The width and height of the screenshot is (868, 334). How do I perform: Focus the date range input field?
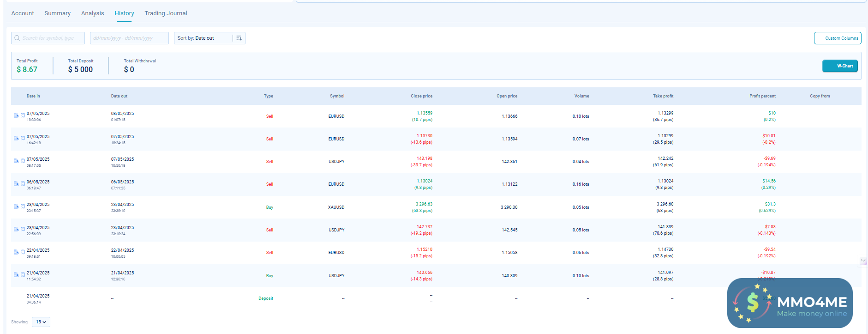point(129,38)
